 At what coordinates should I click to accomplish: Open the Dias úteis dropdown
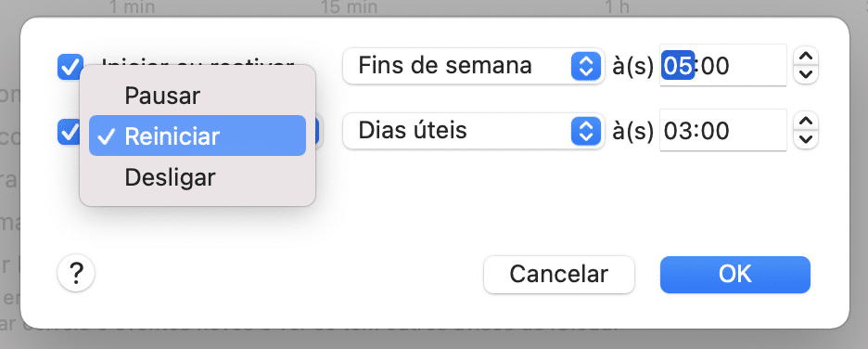point(473,131)
